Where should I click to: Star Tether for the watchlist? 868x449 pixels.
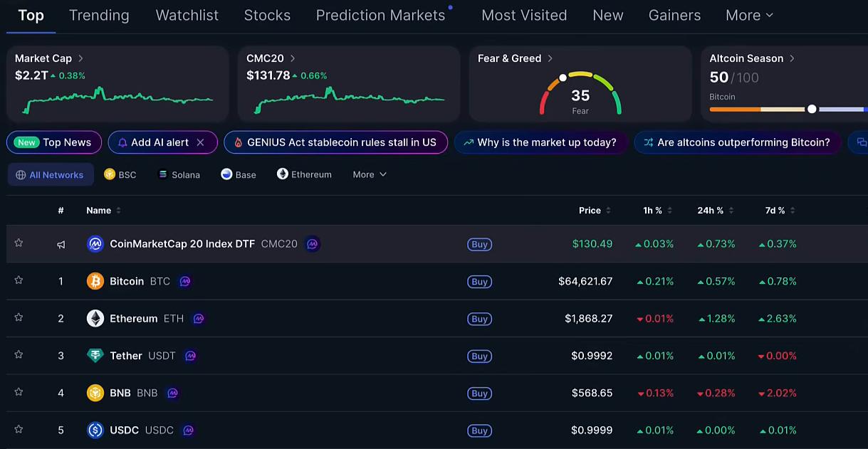coord(19,354)
